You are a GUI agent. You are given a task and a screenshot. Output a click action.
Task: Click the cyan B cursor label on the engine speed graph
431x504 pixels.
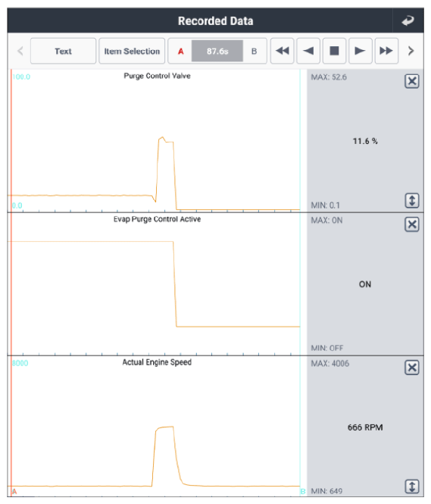[x=303, y=491]
